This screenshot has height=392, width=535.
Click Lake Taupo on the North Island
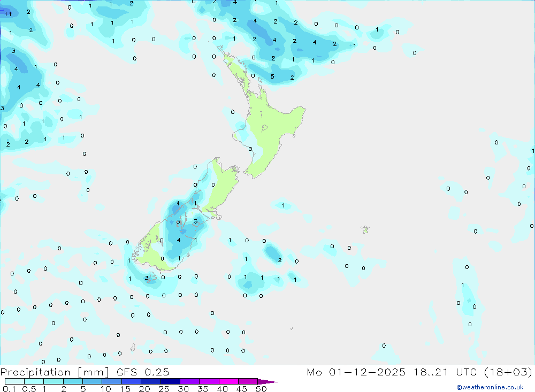click(265, 128)
